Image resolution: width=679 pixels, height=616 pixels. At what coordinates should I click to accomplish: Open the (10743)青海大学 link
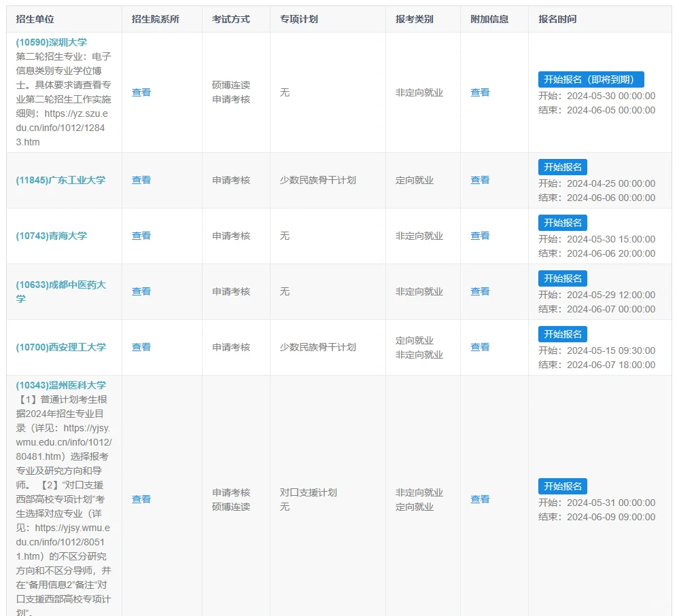(x=51, y=236)
